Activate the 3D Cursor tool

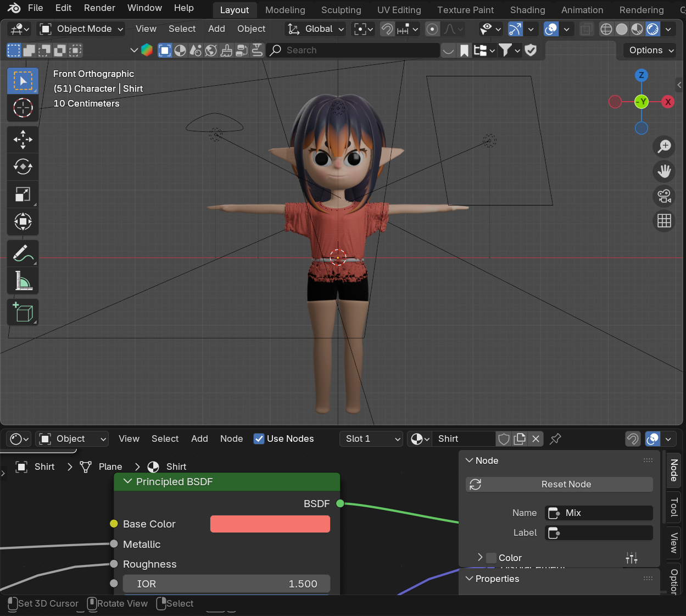[23, 108]
